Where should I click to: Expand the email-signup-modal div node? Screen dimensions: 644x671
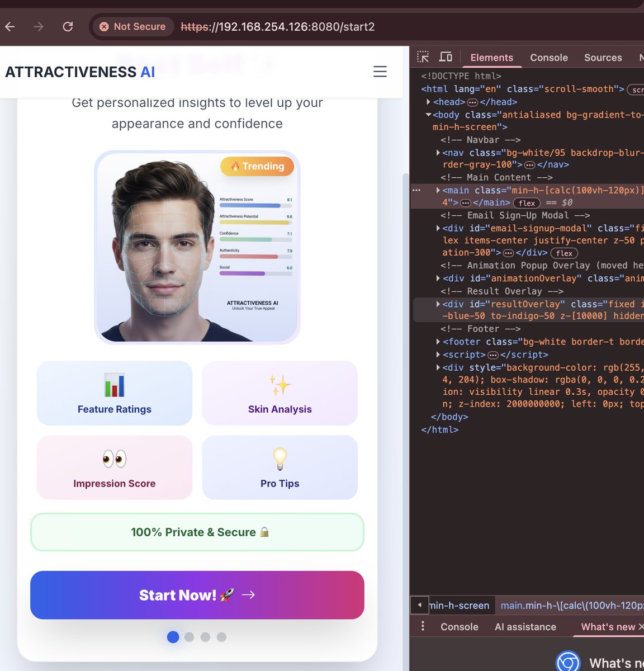(438, 228)
